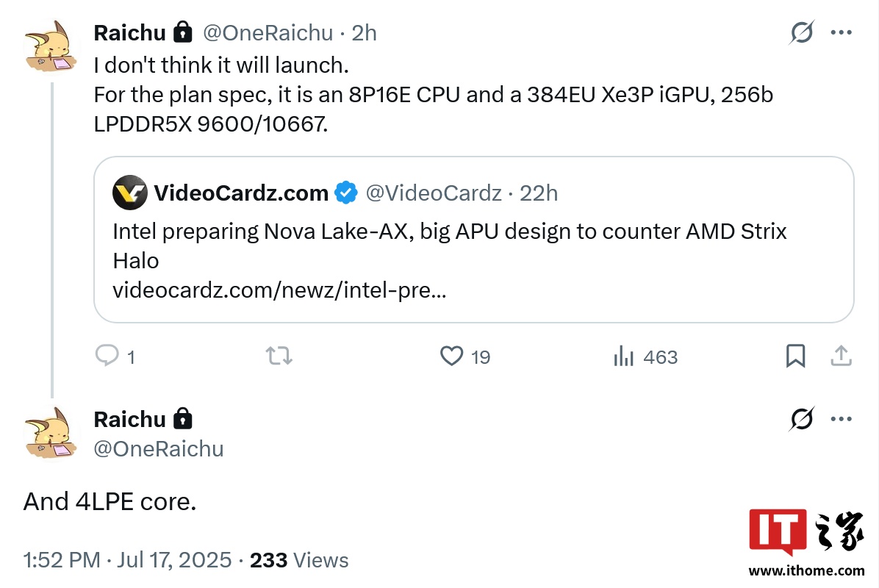
Task: Click the repost icon under the first tweet
Action: [x=279, y=356]
